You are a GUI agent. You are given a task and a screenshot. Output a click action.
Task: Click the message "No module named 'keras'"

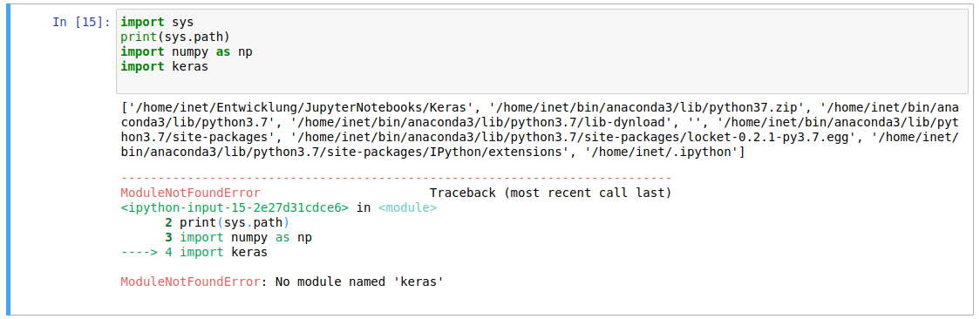point(359,282)
